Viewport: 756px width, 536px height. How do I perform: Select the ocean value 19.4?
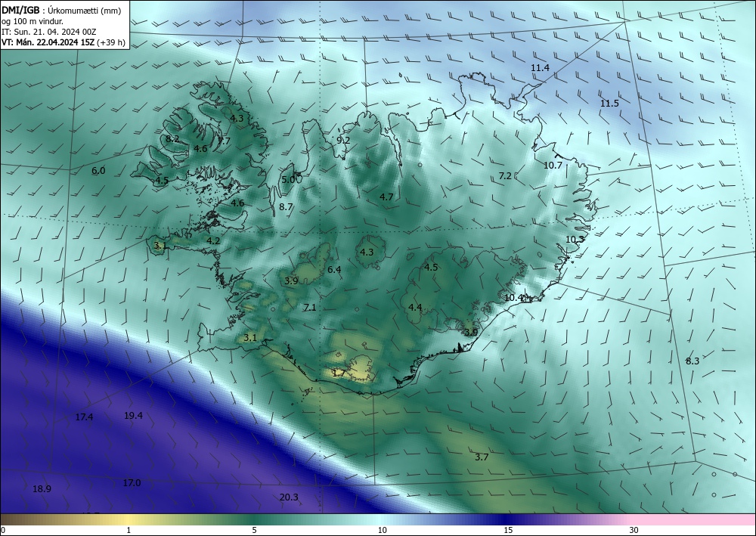click(x=133, y=416)
